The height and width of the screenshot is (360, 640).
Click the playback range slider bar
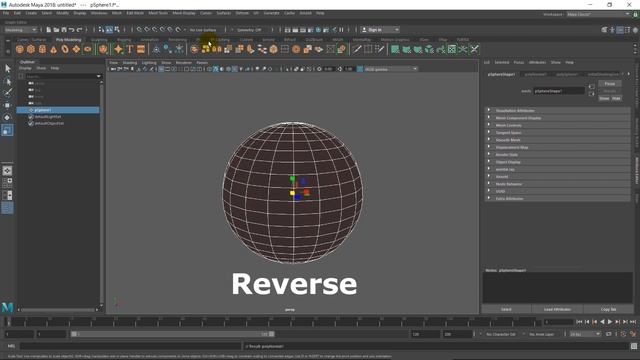pos(173,334)
